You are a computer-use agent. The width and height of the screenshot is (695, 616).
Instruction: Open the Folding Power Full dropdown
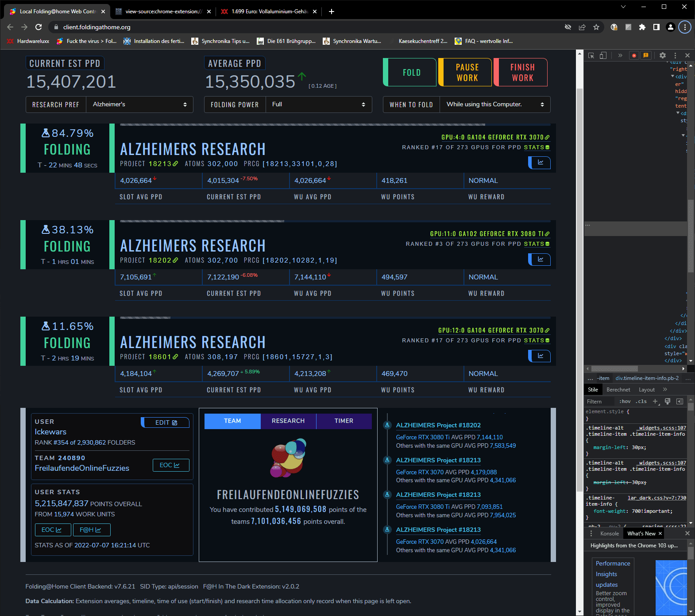[319, 105]
